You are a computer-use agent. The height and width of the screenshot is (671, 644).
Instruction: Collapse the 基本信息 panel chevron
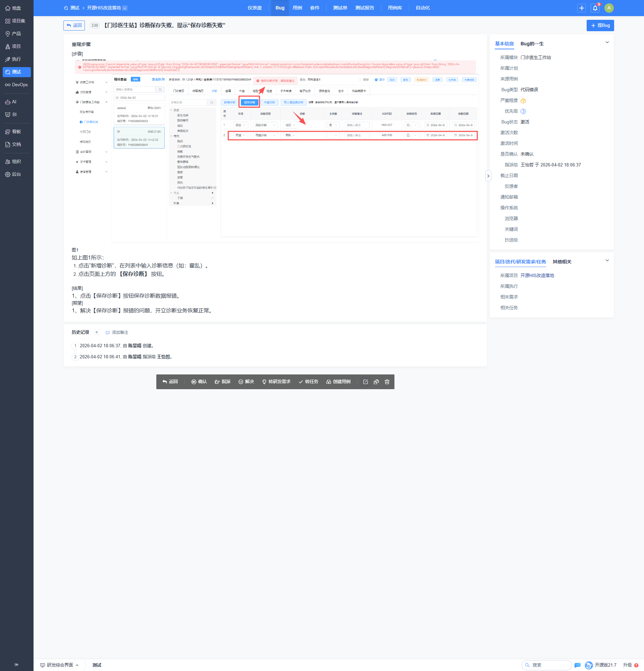pos(607,43)
